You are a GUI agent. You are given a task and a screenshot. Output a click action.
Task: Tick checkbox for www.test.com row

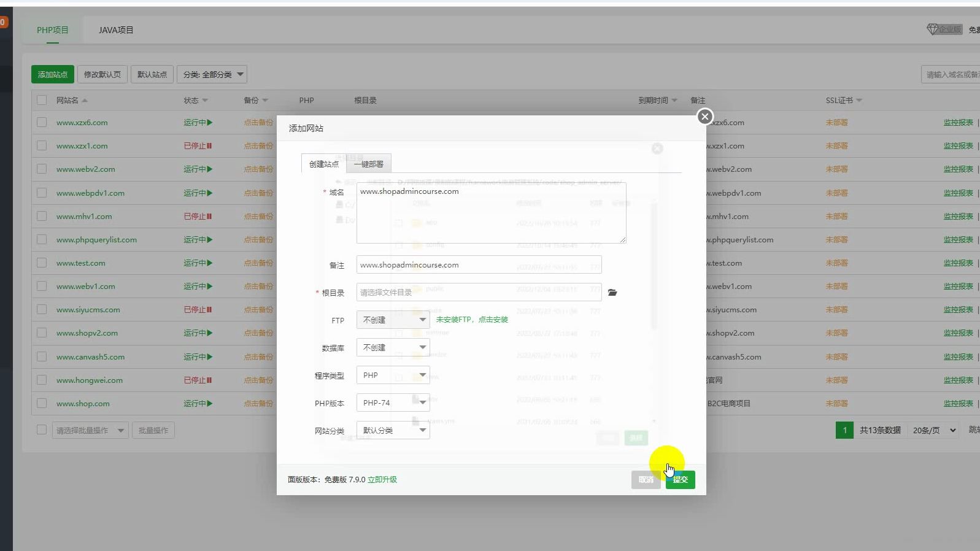pos(42,263)
